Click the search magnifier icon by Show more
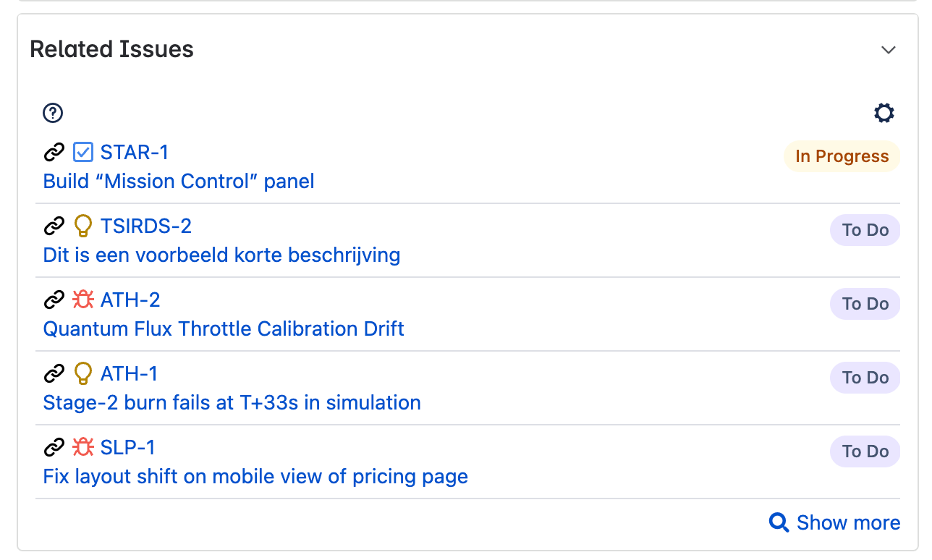Image resolution: width=932 pixels, height=560 pixels. point(779,522)
